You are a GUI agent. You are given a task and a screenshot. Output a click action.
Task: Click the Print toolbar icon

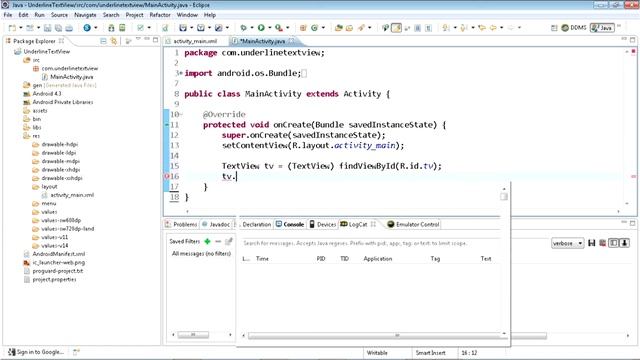[69, 28]
